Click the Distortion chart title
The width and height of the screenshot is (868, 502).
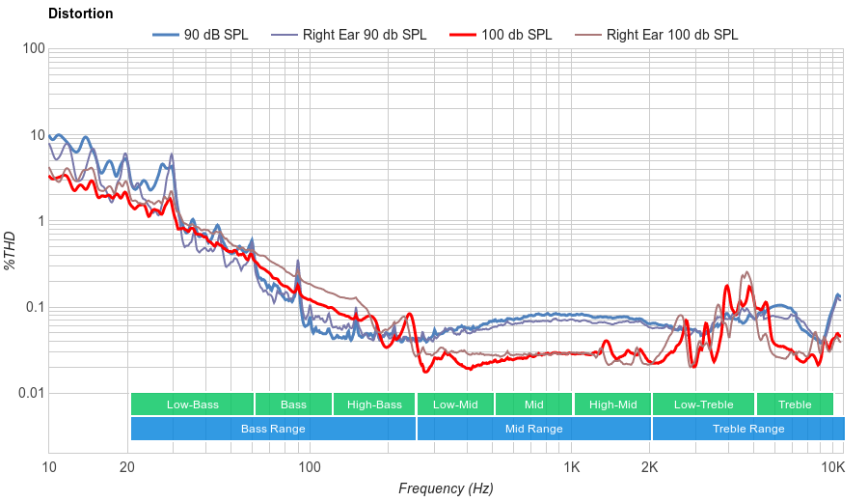pos(80,14)
